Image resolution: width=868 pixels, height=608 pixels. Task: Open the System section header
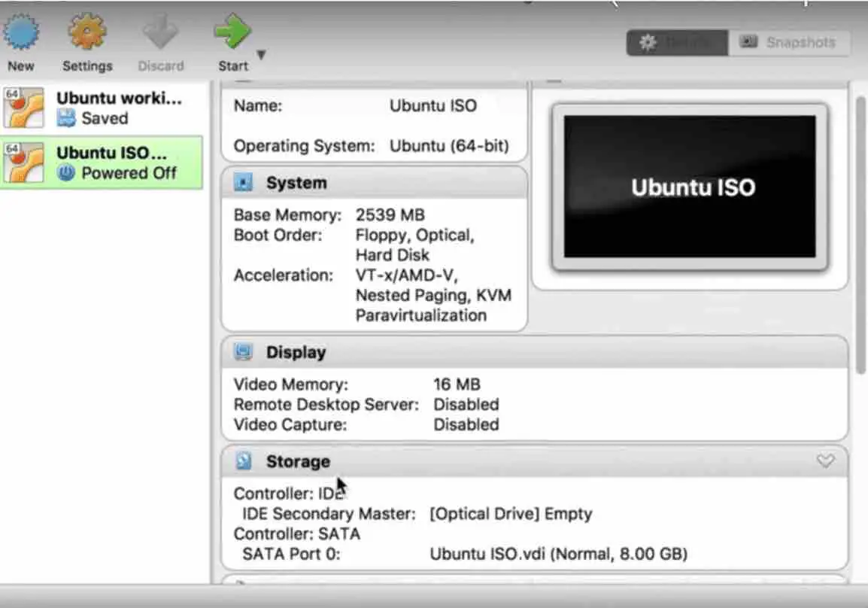pos(375,182)
